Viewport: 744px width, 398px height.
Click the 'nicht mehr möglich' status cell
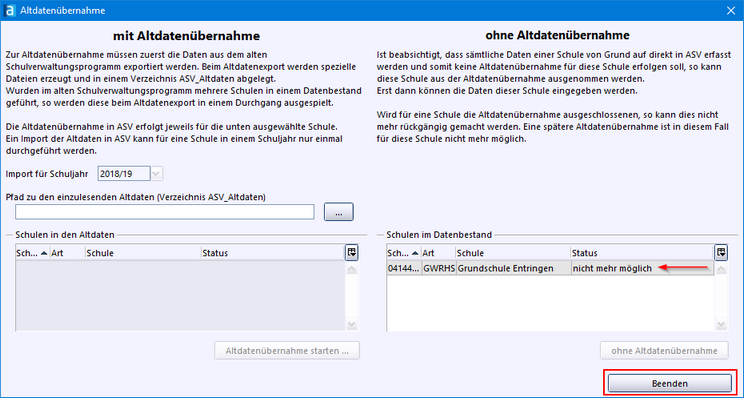point(642,268)
